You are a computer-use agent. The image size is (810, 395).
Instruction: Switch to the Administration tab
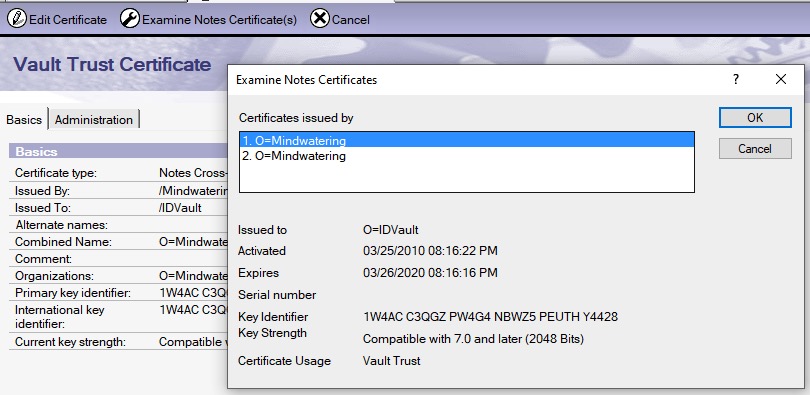point(94,120)
